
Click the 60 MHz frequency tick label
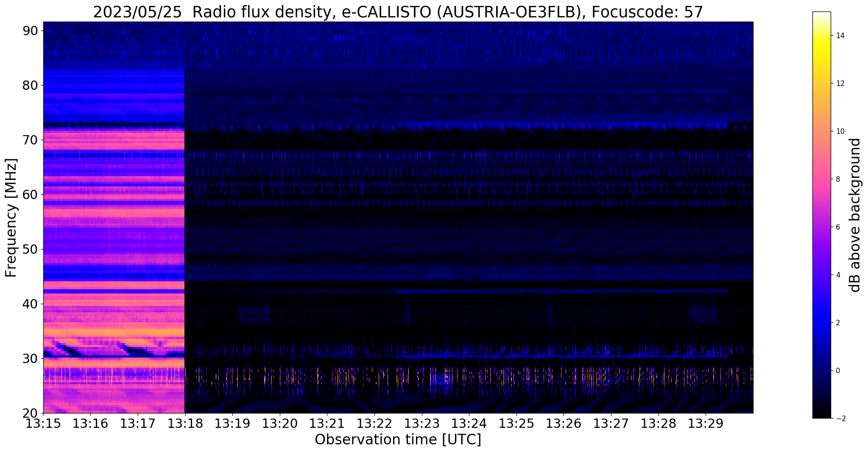click(x=30, y=194)
